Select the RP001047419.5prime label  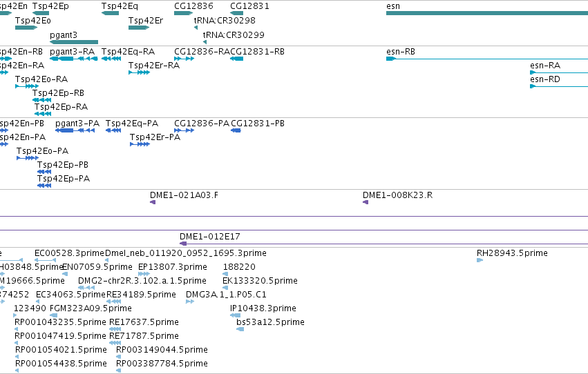pos(60,336)
